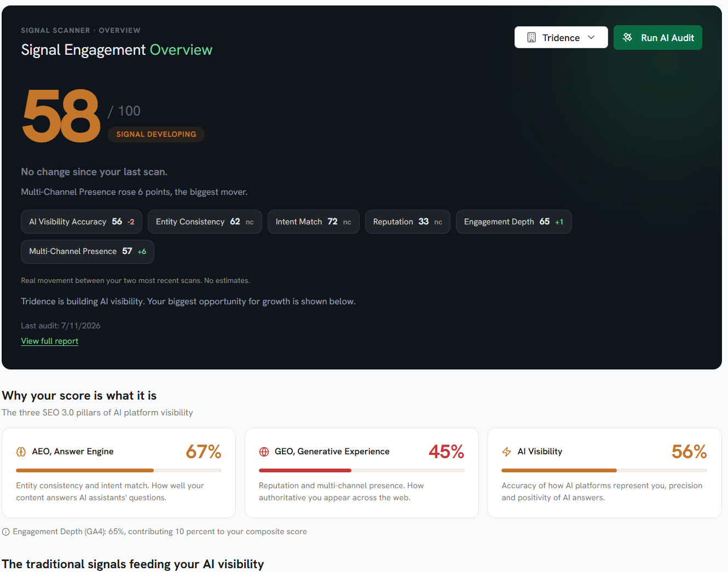Click the three SEO 3.0 pillars subtitle

click(97, 413)
